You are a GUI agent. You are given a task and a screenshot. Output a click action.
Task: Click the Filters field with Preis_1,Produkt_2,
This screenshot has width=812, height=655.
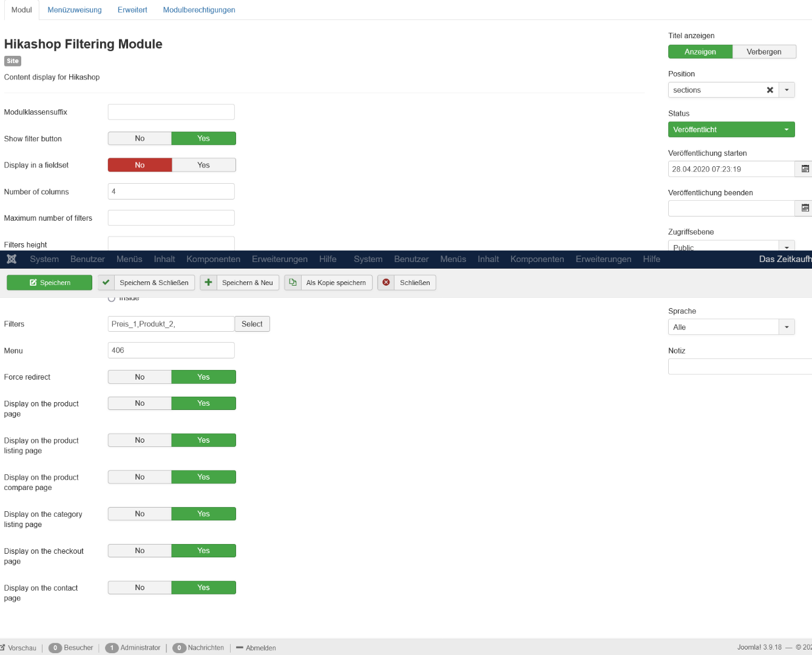[171, 324]
